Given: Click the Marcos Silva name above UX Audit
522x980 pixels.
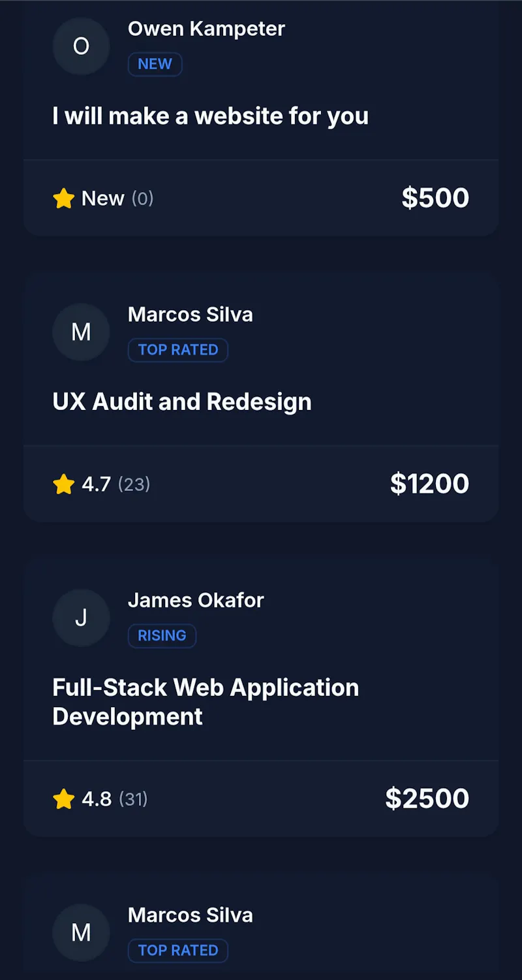Looking at the screenshot, I should [191, 314].
